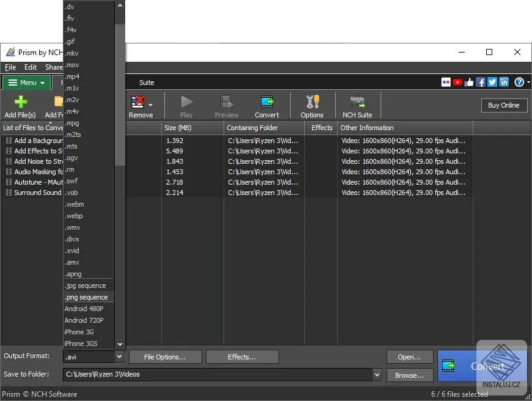The width and height of the screenshot is (532, 401).
Task: Toggle the Add a Background effect checkbox
Action: coord(10,141)
